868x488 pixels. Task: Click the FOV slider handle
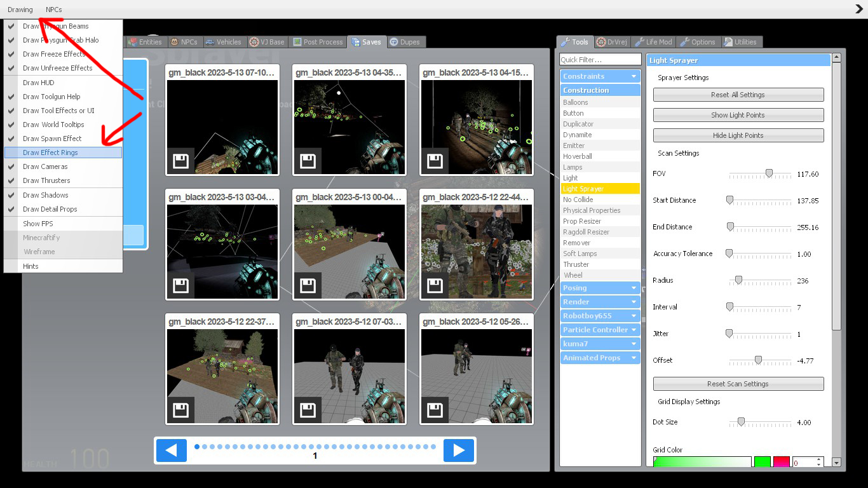click(769, 173)
